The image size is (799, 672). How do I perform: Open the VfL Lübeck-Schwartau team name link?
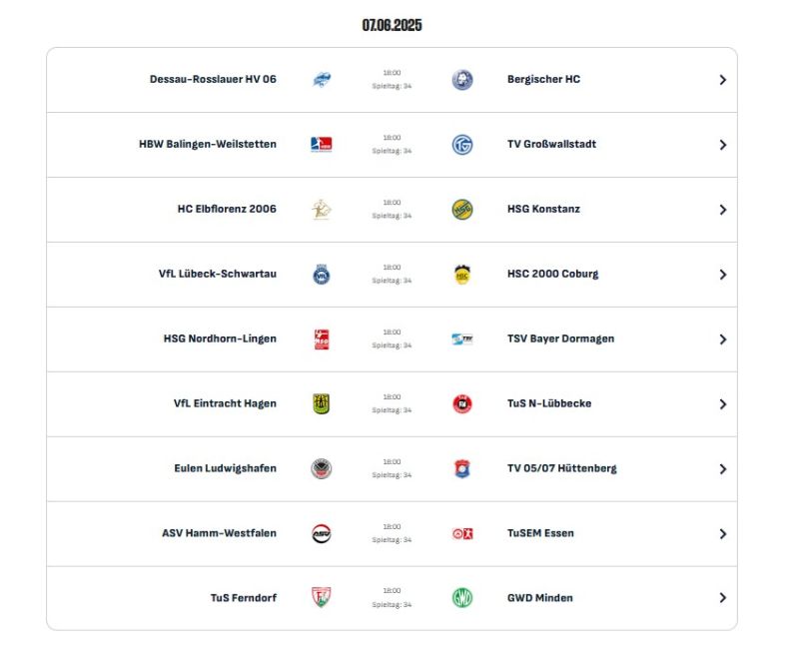pyautogui.click(x=218, y=274)
